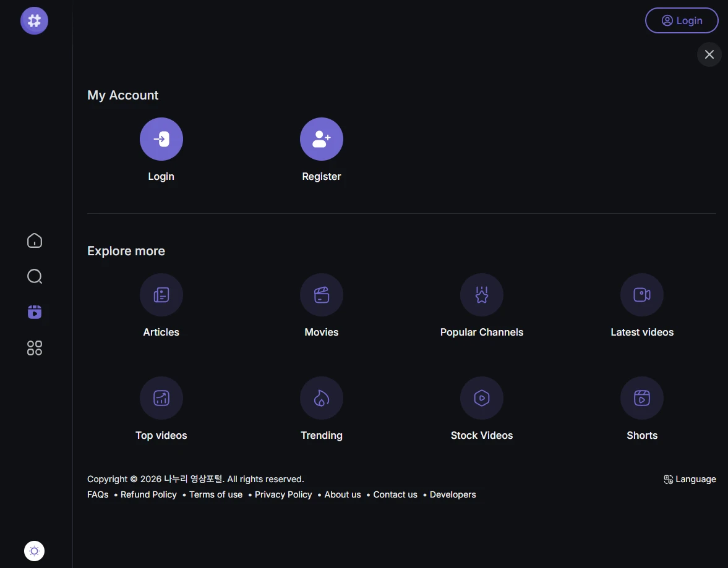Click the purple Register icon under My Account
Screen dimensions: 728x568
pyautogui.click(x=321, y=139)
